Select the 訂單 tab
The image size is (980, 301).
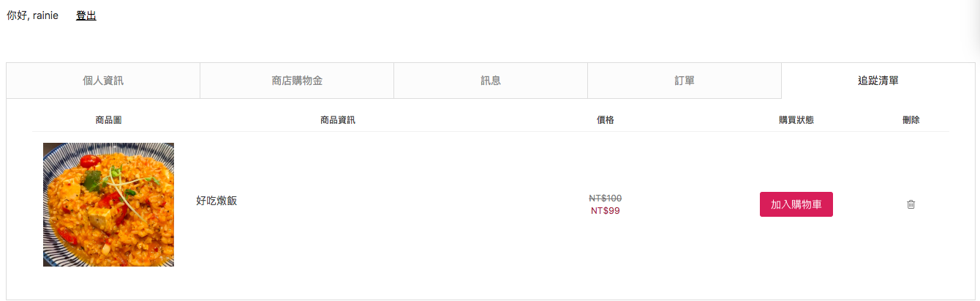pyautogui.click(x=685, y=81)
